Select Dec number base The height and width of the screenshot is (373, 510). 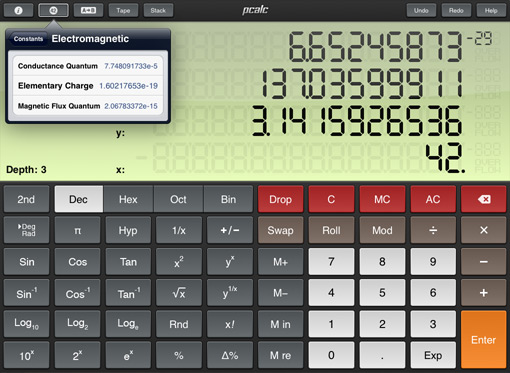[79, 199]
